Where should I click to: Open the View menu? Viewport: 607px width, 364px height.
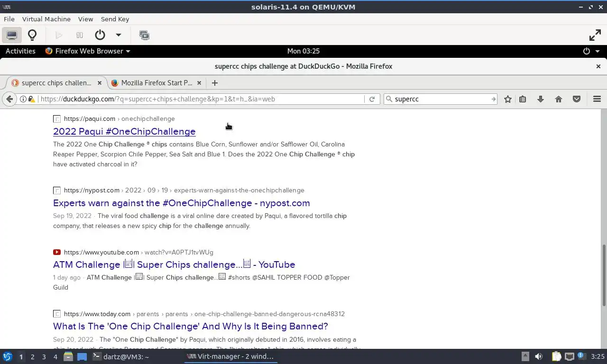pos(85,19)
